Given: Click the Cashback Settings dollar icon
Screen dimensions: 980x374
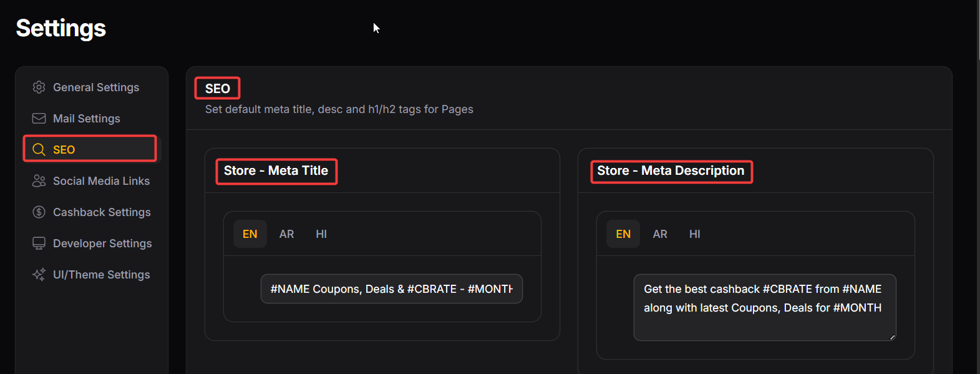Looking at the screenshot, I should coord(39,212).
